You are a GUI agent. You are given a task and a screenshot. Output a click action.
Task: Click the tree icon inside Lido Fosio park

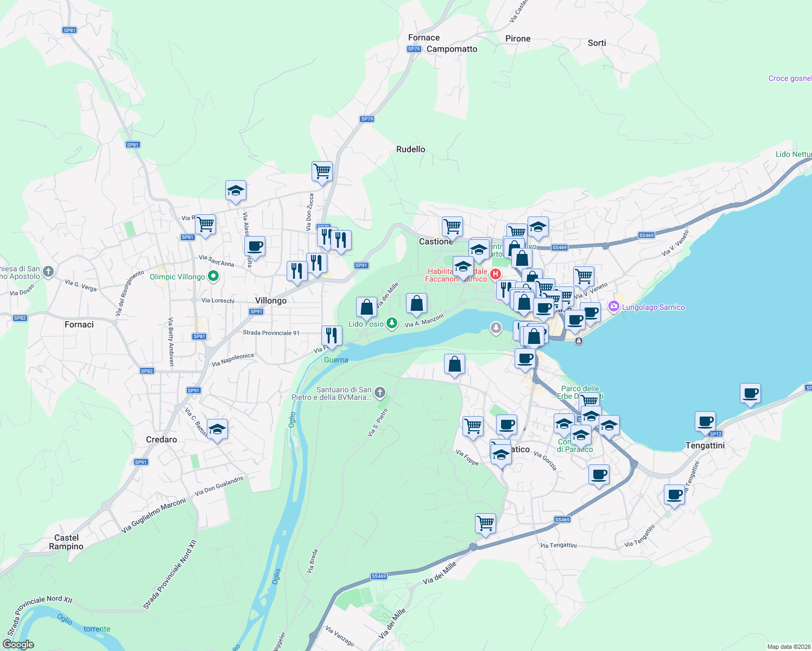392,324
